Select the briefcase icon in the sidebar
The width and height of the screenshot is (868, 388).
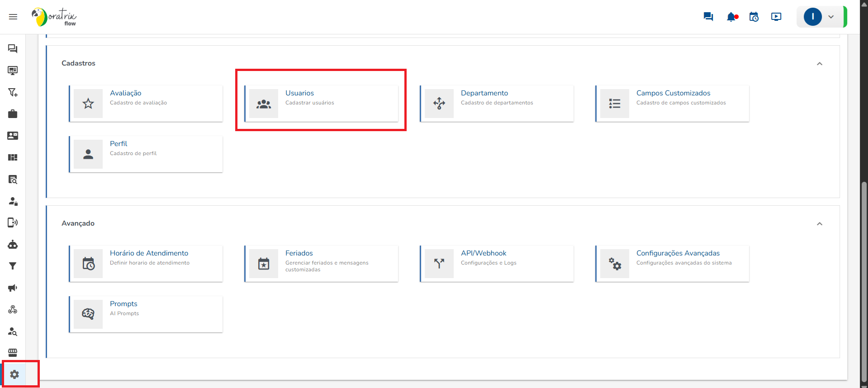pos(13,114)
